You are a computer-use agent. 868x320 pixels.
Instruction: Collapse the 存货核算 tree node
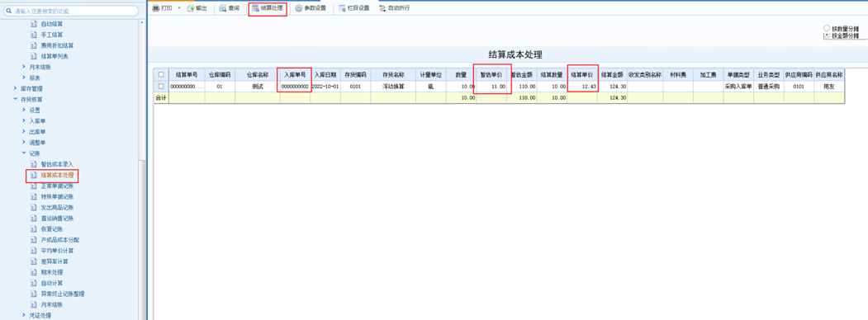point(15,100)
